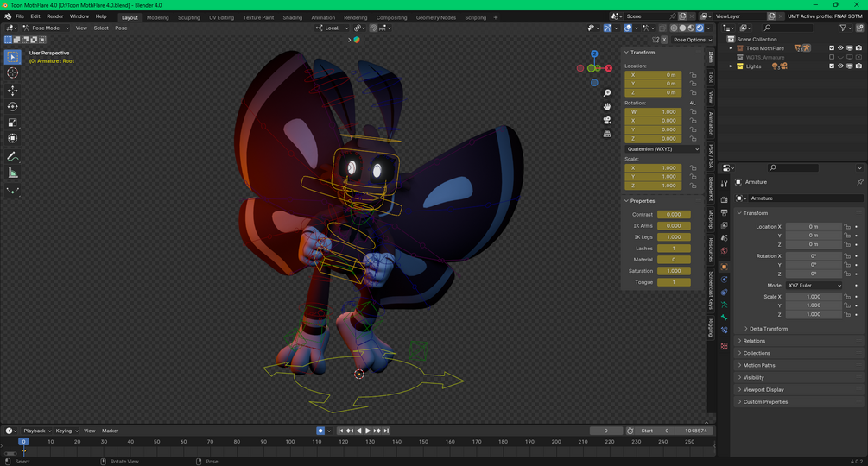This screenshot has width=868, height=466.
Task: Open the File menu
Action: 20,16
